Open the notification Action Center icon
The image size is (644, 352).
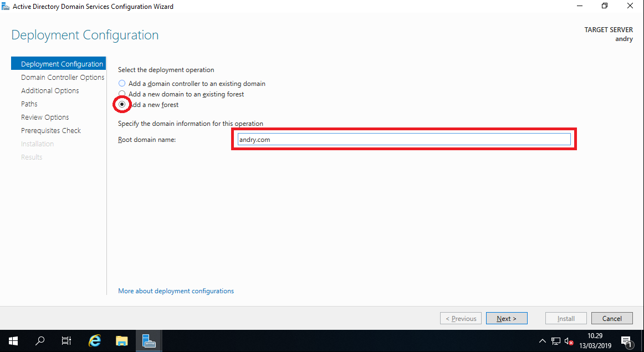click(627, 341)
